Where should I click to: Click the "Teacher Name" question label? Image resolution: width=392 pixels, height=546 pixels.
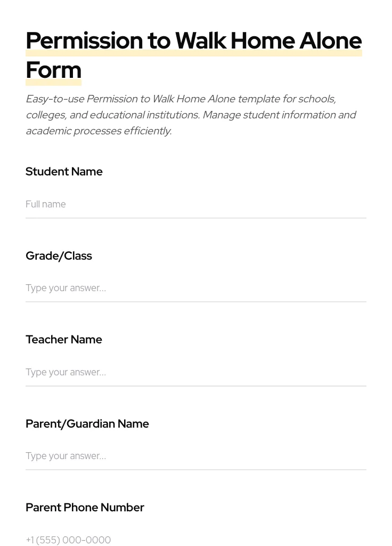click(x=63, y=340)
